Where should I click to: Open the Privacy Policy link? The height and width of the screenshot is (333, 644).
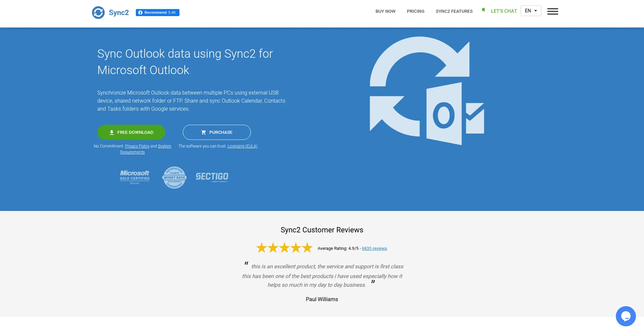tap(137, 146)
